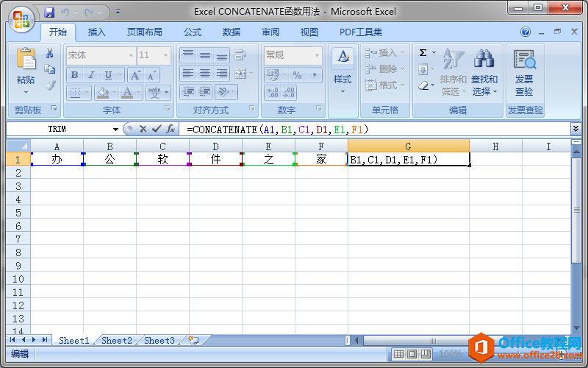Toggle Underline formatting
The width and height of the screenshot is (588, 368).
(x=108, y=75)
